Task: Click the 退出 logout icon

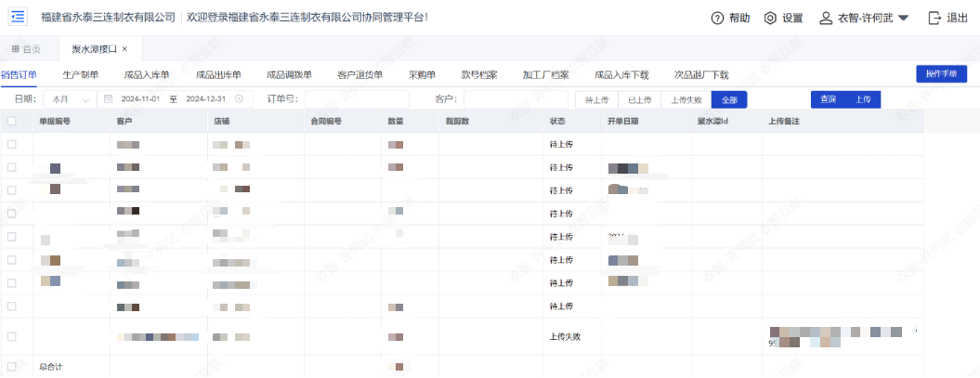Action: point(934,18)
